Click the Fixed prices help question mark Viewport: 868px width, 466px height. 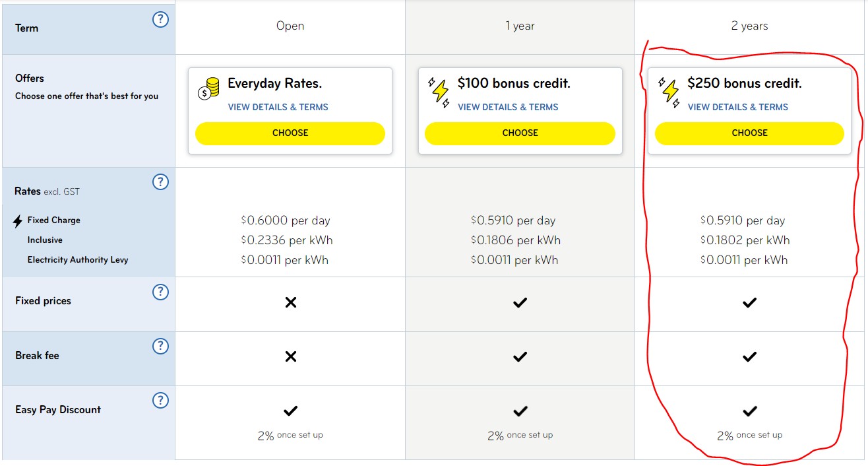point(160,292)
